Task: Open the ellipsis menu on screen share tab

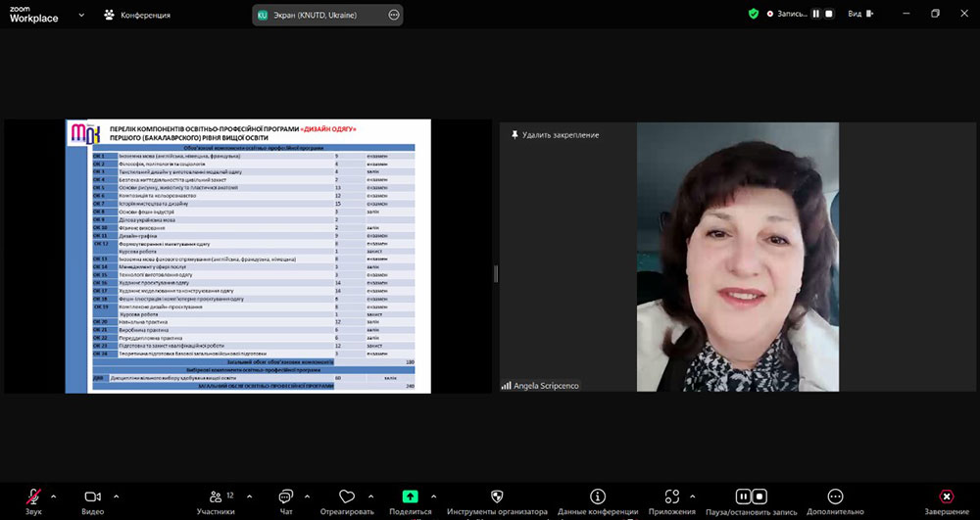Action: [x=394, y=15]
